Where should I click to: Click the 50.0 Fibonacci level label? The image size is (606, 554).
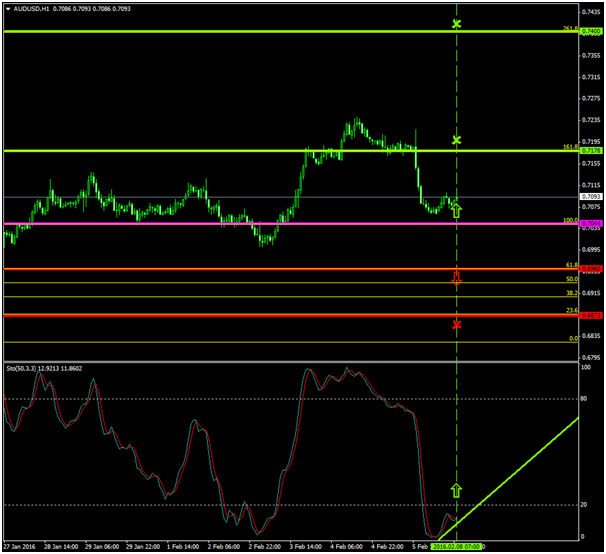(572, 279)
